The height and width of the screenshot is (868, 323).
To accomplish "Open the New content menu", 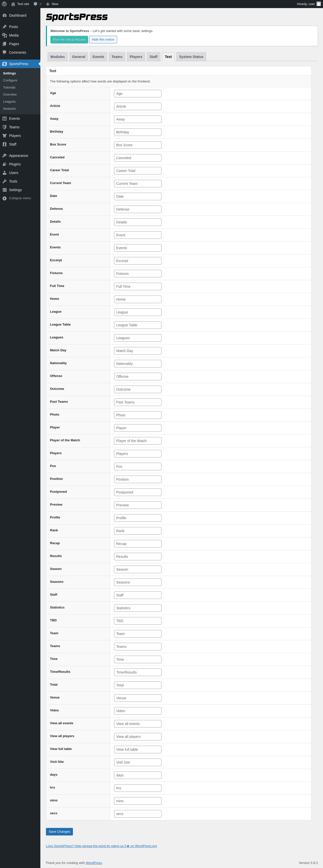I will tap(52, 4).
